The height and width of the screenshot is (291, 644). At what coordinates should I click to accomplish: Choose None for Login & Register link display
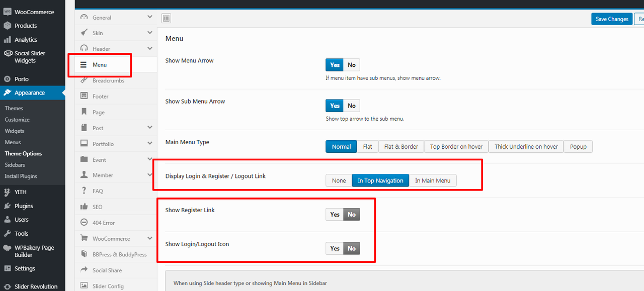pyautogui.click(x=339, y=180)
